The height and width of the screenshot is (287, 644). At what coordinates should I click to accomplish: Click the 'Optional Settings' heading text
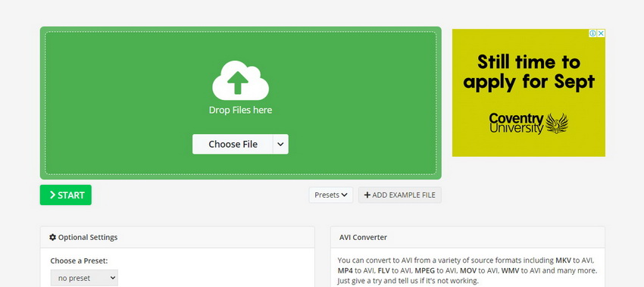[88, 237]
